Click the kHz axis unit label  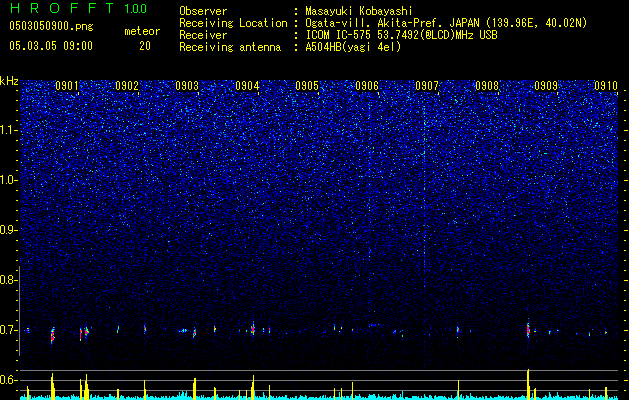click(x=9, y=81)
